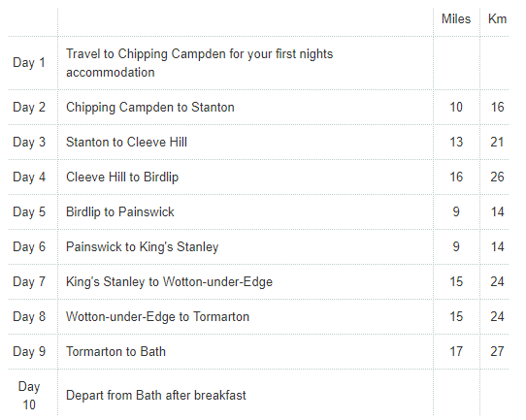This screenshot has height=420, width=526.
Task: Click the Miles column header
Action: (456, 18)
